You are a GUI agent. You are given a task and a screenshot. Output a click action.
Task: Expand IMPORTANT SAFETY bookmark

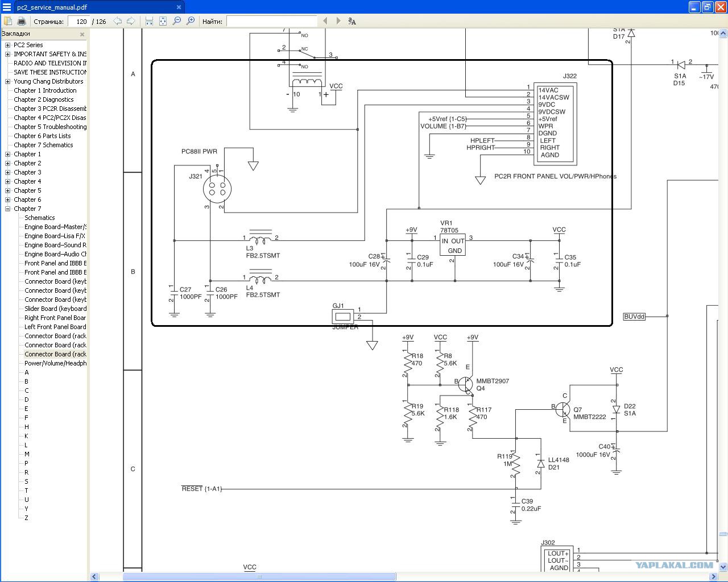tap(7, 54)
